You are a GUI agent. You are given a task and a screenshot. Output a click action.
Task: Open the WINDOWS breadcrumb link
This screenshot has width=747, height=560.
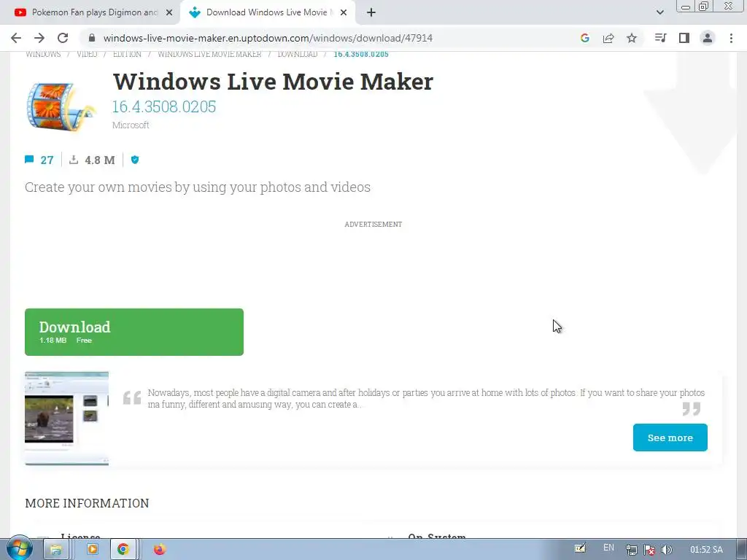[x=43, y=54]
